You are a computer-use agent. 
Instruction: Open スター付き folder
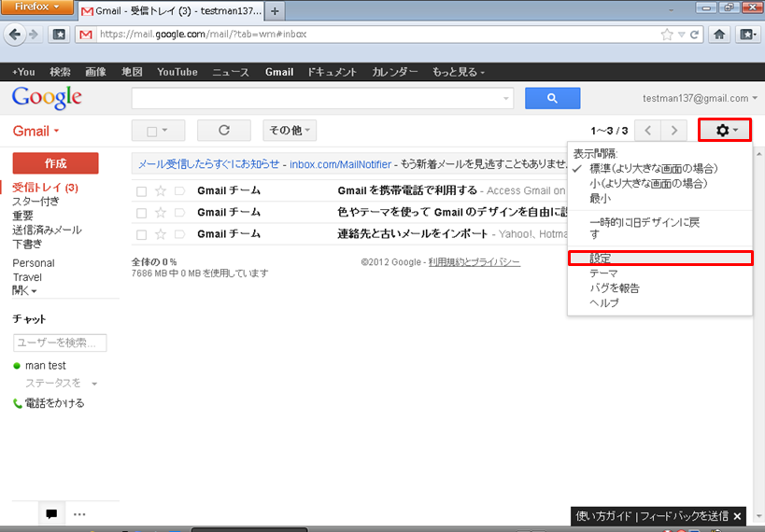tap(35, 201)
